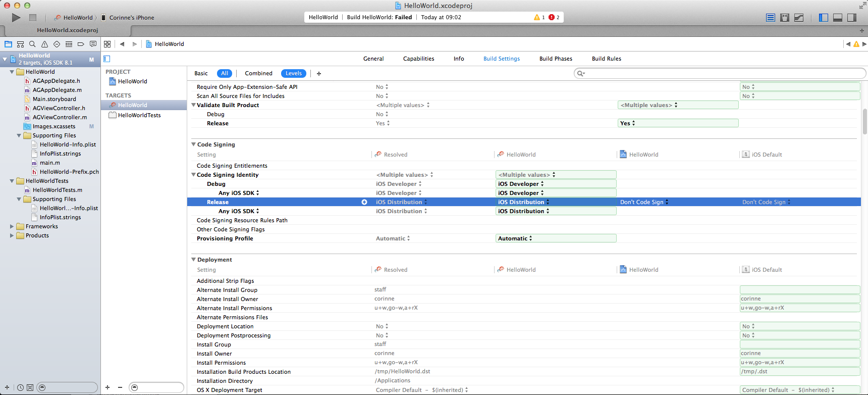Add a new build setting with plus
The width and height of the screenshot is (868, 395).
pos(319,74)
